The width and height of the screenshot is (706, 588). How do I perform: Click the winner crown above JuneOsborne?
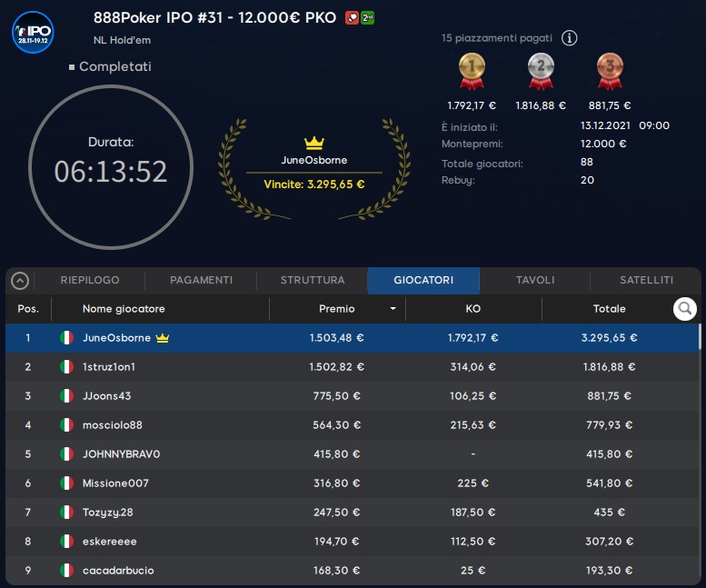coord(313,144)
